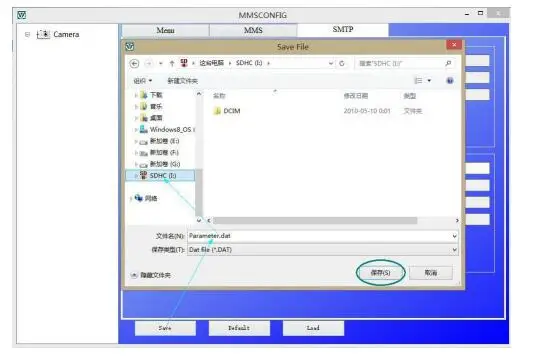Click the Default button in MMSCONFIG
The height and width of the screenshot is (361, 537).
(239, 328)
